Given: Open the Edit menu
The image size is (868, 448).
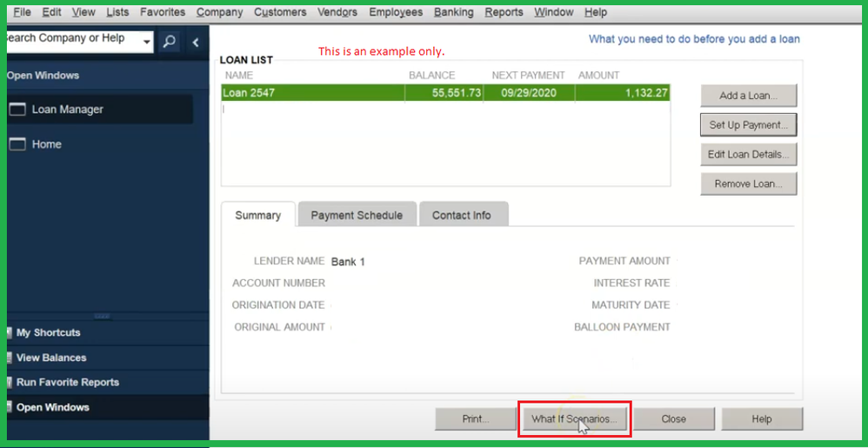Looking at the screenshot, I should pyautogui.click(x=51, y=11).
